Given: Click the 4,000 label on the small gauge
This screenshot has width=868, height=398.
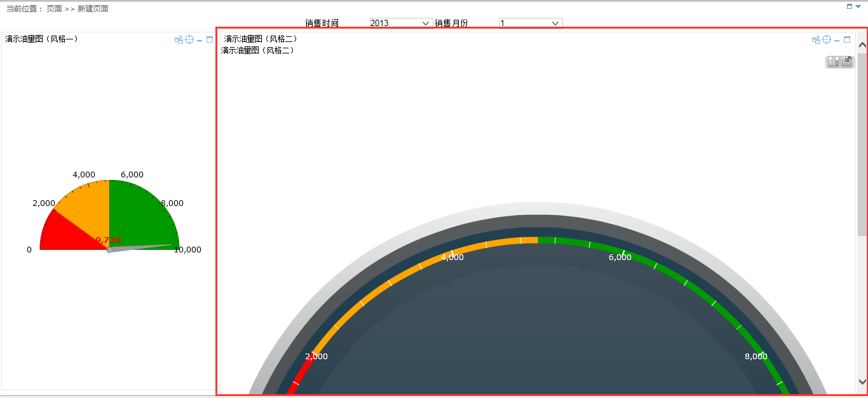Looking at the screenshot, I should click(x=84, y=175).
